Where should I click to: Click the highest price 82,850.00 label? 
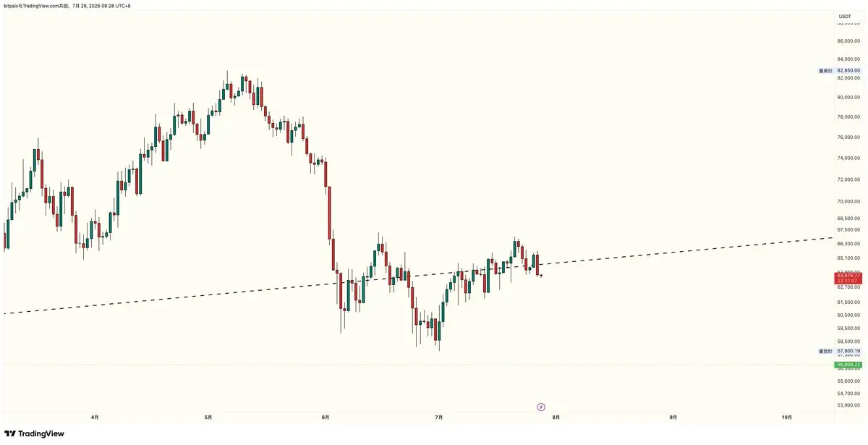(848, 71)
